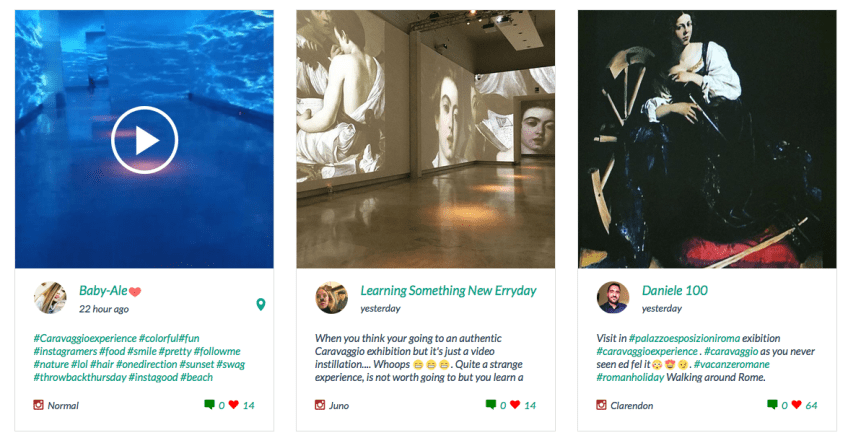Open the Baby-Ale username link
Viewport: 848px width, 438px height.
(x=104, y=291)
